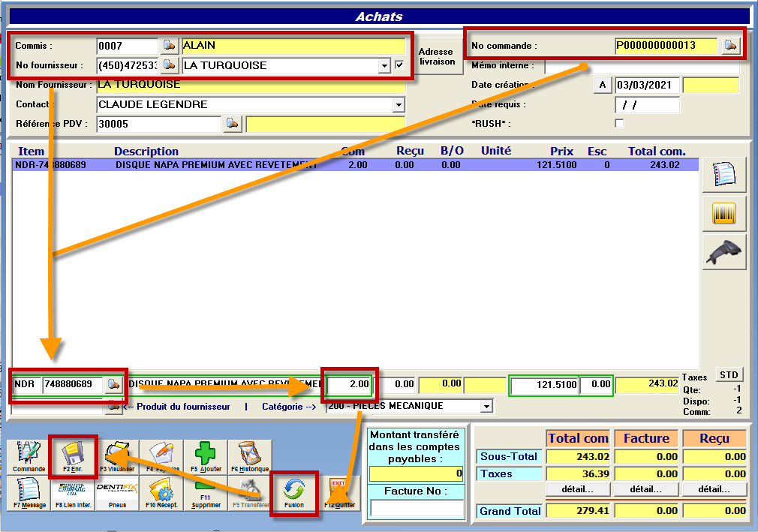The width and height of the screenshot is (758, 532).
Task: Click the F4 Payables button
Action: pos(161,457)
